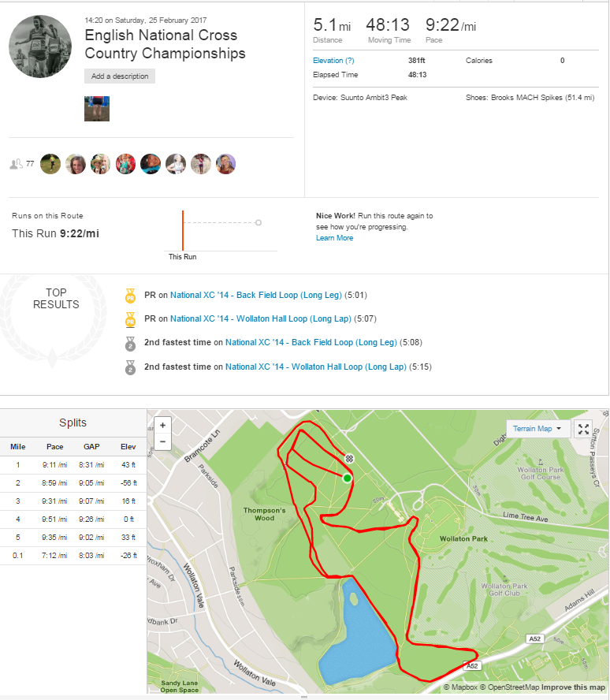Zoom out on the route map
610x700 pixels.
coord(162,441)
